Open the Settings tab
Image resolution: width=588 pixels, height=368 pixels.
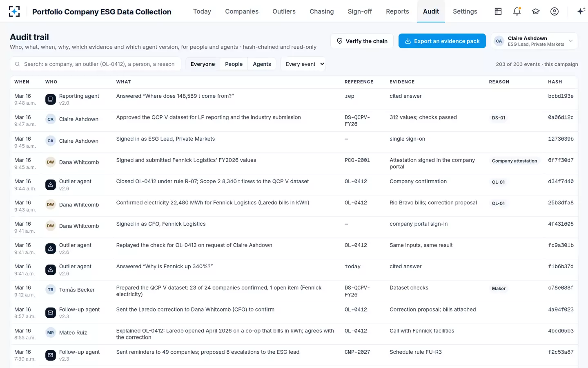coord(465,11)
